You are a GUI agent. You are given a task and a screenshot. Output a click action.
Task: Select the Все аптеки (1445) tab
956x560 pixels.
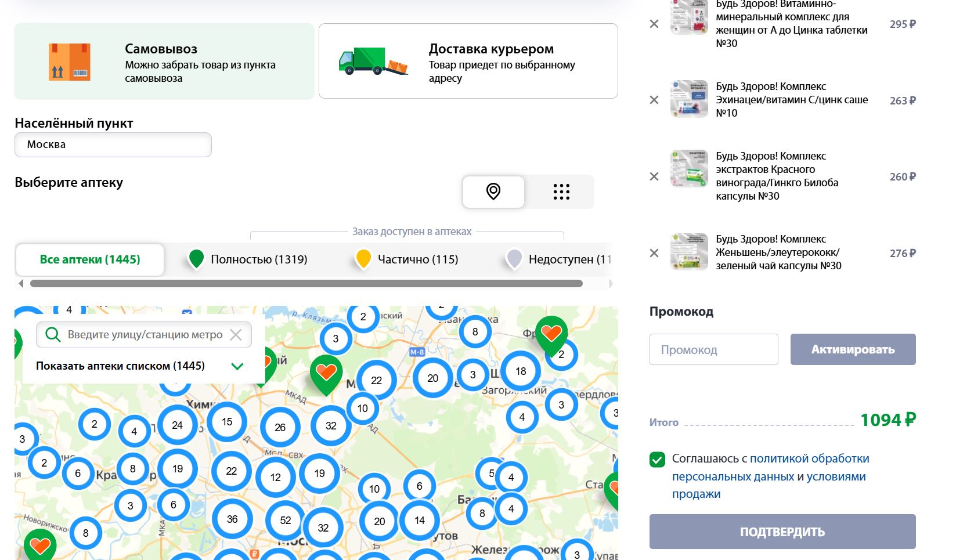[x=90, y=259]
